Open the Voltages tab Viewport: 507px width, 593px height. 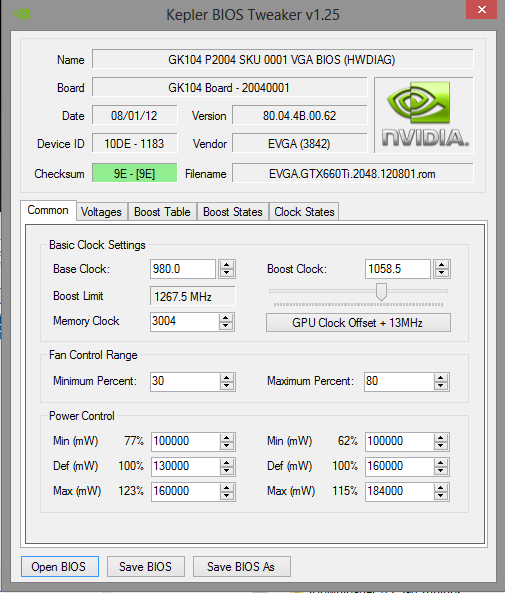click(x=101, y=212)
